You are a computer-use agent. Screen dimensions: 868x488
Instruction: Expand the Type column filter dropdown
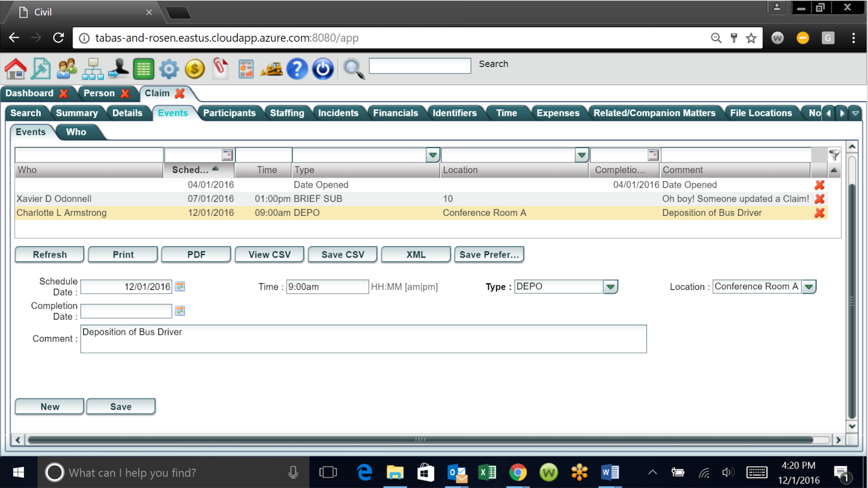(x=433, y=154)
